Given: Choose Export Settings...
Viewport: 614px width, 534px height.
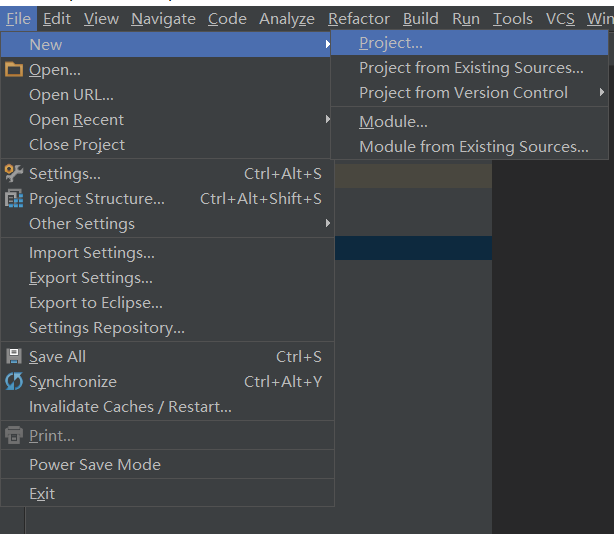Looking at the screenshot, I should tap(168, 278).
